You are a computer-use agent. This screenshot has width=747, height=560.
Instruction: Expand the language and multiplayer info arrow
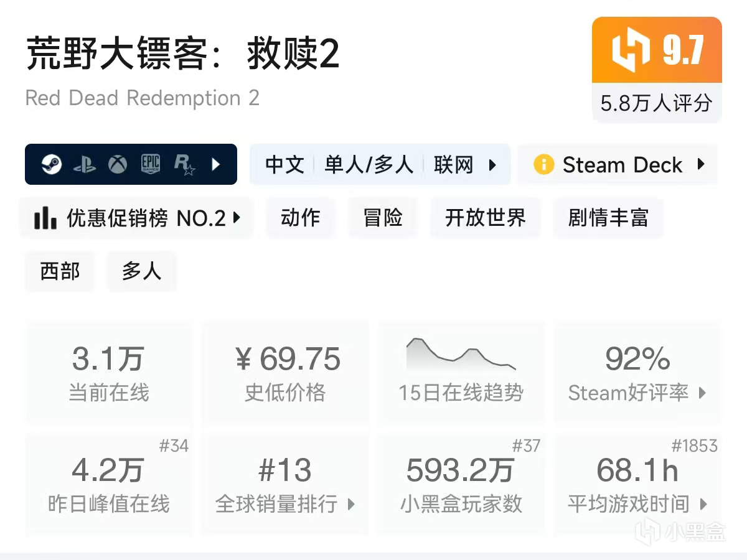pos(492,165)
